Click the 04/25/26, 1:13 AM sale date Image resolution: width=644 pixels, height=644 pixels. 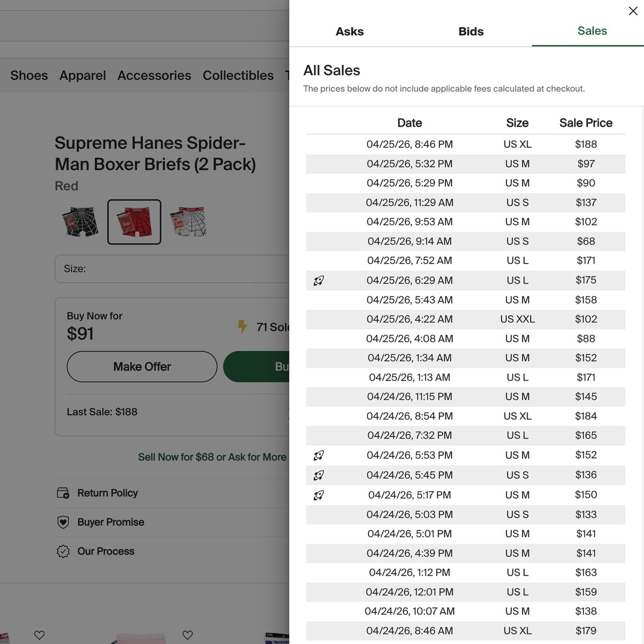[x=409, y=377]
